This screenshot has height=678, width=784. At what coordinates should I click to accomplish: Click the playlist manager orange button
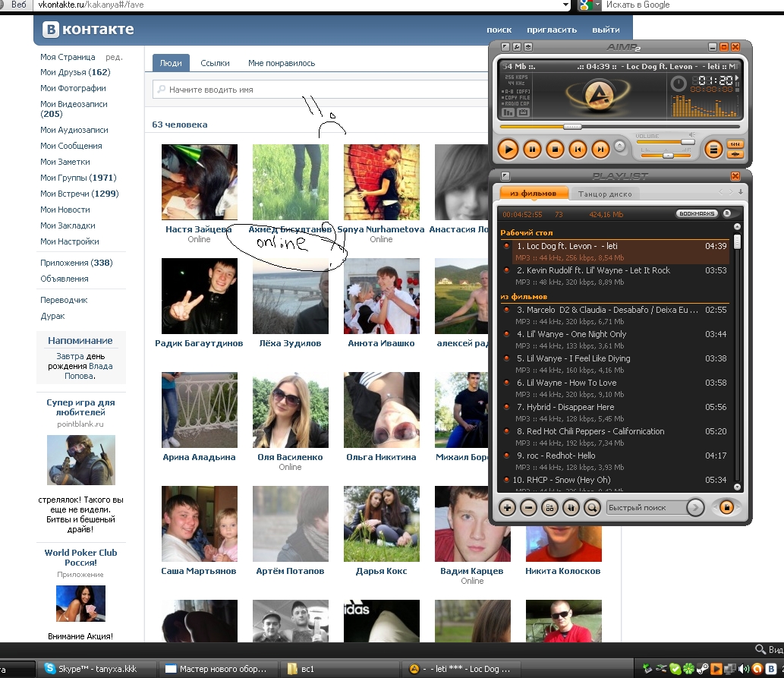click(x=726, y=507)
